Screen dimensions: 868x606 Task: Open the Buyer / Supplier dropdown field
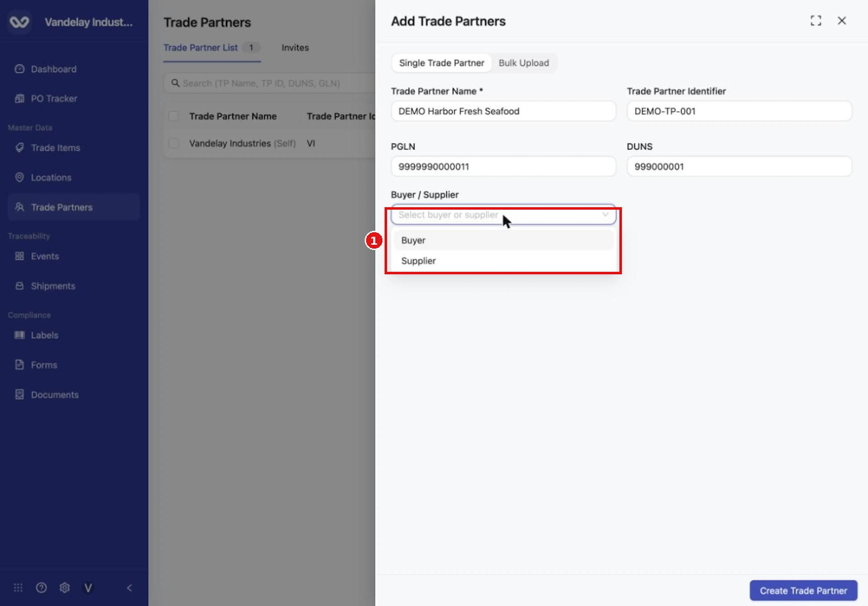coord(503,215)
